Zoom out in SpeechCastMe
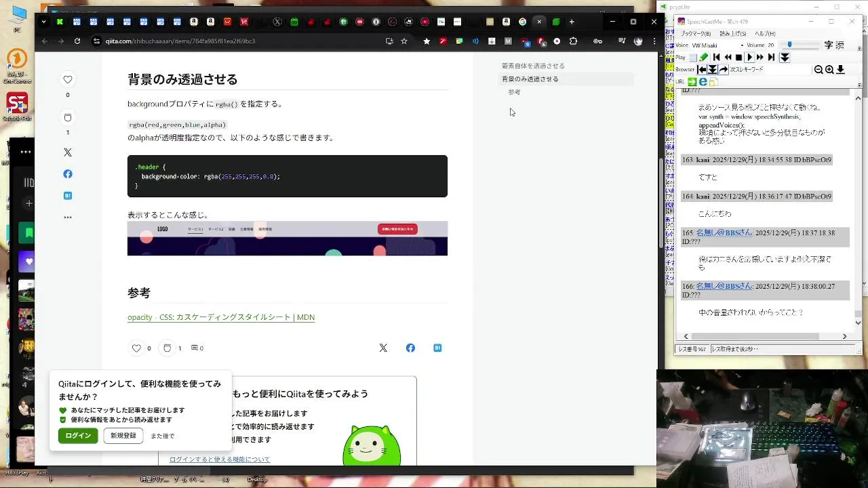The width and height of the screenshot is (868, 488). [818, 70]
